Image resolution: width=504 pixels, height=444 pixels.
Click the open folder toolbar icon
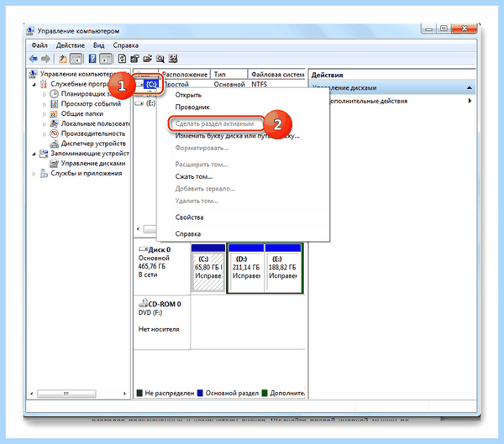pyautogui.click(x=148, y=59)
